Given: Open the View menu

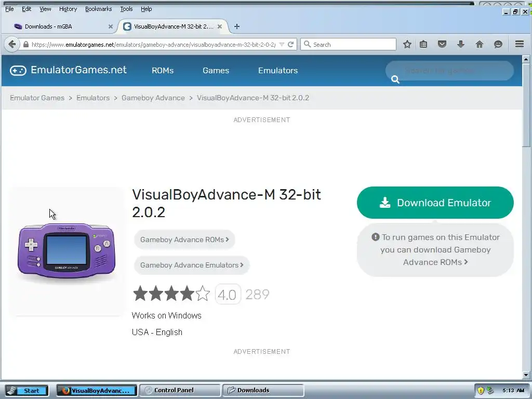Looking at the screenshot, I should tap(45, 9).
